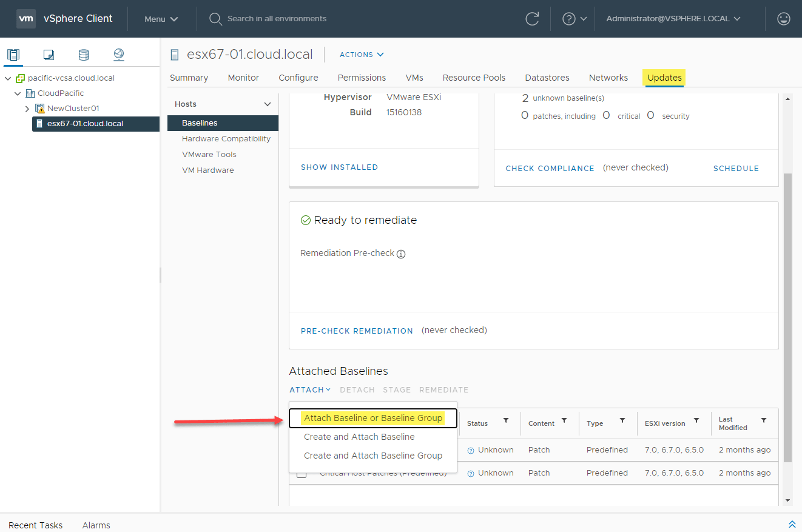The image size is (802, 532).
Task: Expand the bottom Recent Tasks panel
Action: coord(792,524)
